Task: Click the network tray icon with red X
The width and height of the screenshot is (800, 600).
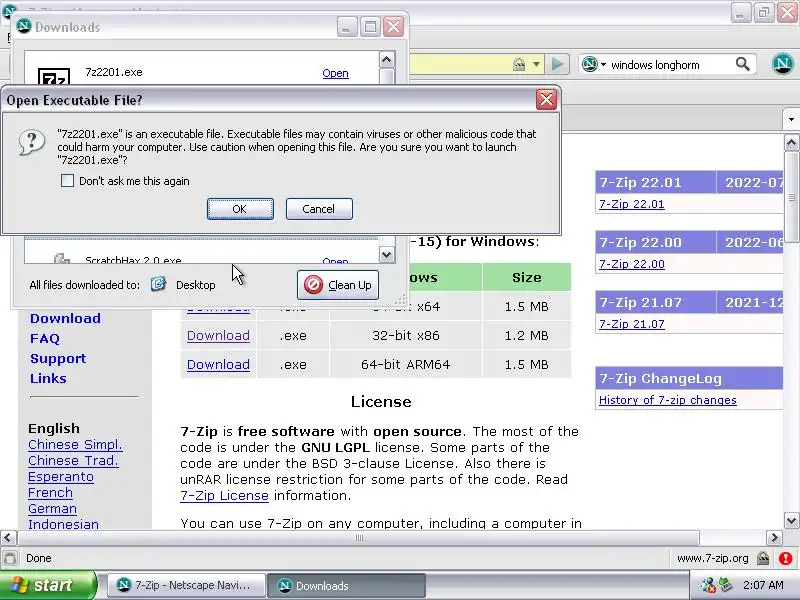Action: click(708, 585)
